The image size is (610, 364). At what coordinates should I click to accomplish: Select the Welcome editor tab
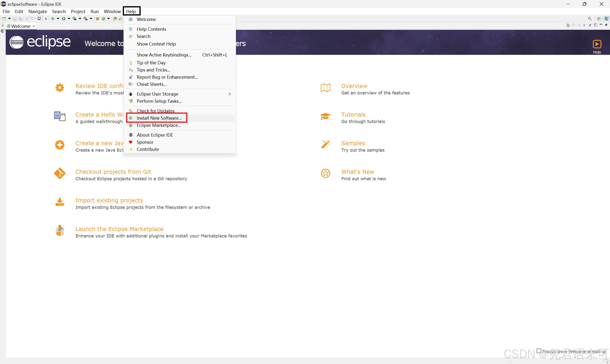pyautogui.click(x=21, y=26)
